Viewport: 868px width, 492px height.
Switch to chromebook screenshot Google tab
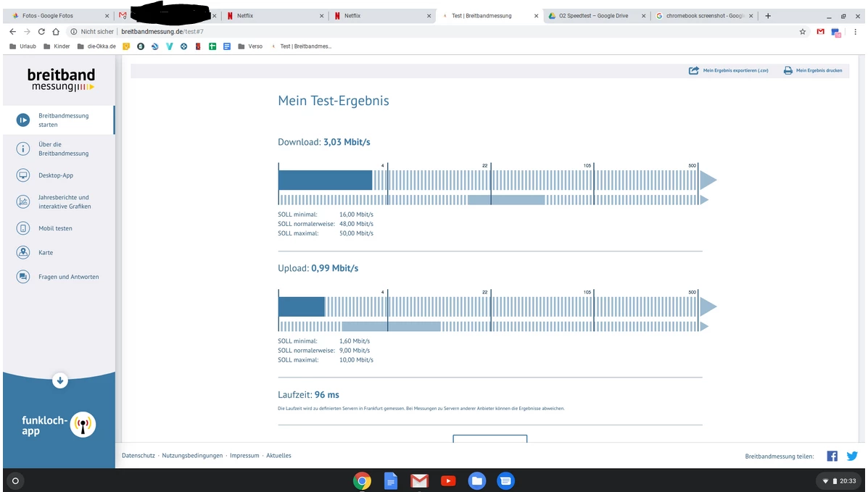(x=704, y=16)
